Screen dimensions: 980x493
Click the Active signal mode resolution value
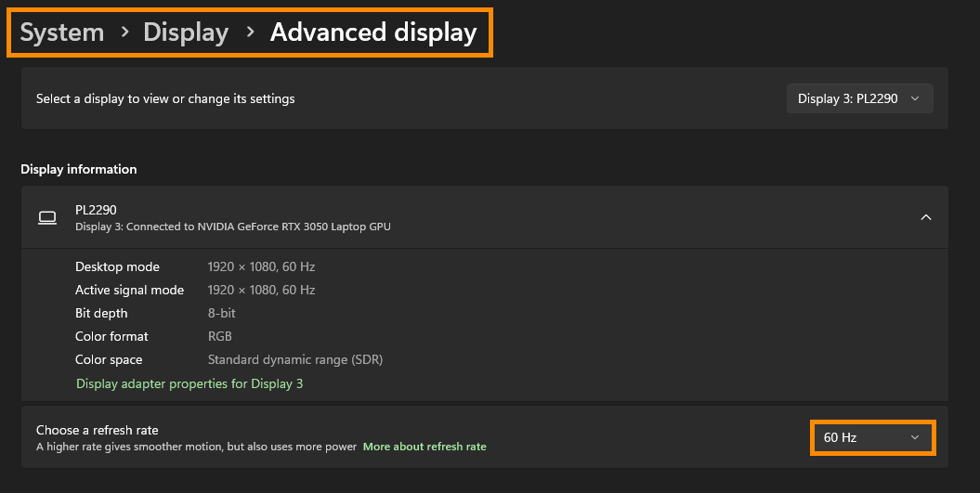(x=261, y=290)
